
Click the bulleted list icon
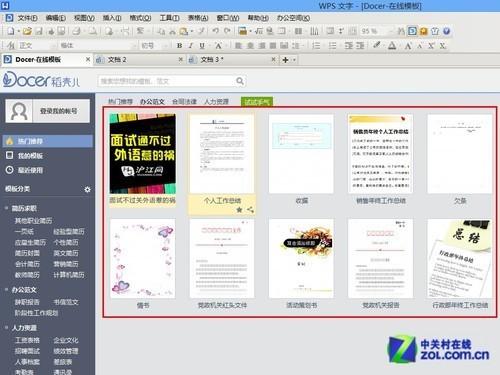pos(333,46)
